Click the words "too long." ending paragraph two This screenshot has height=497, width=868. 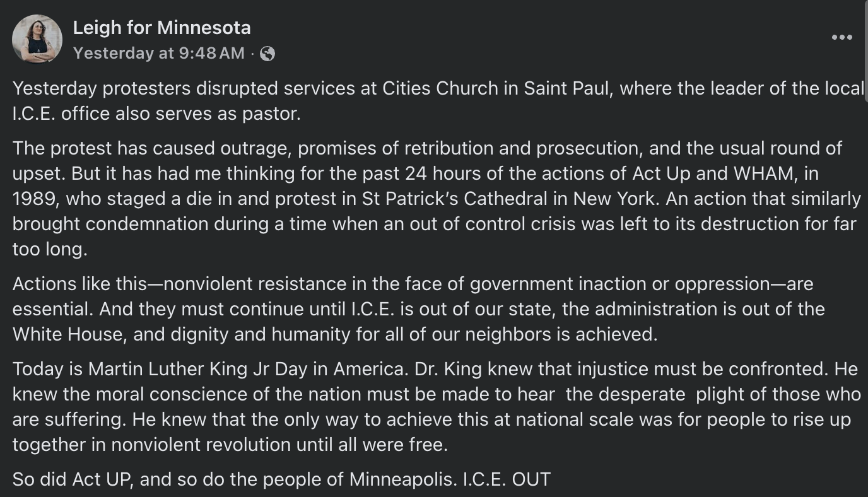(49, 249)
